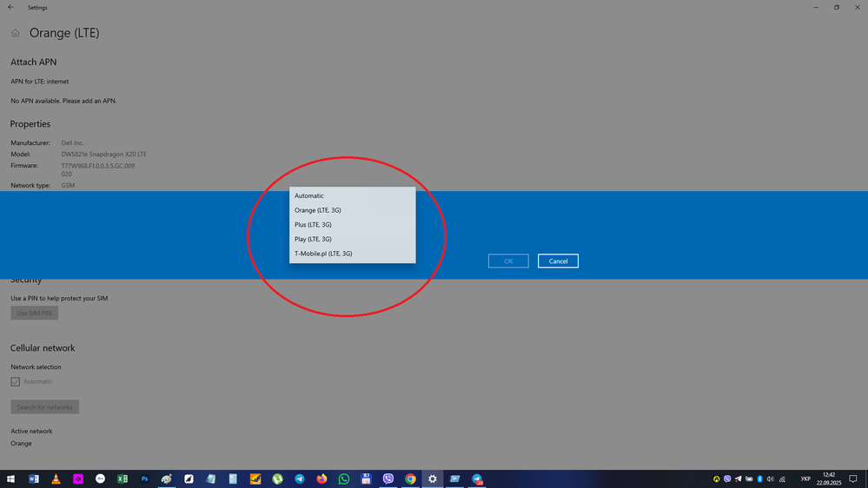This screenshot has width=868, height=488.
Task: Open the Action Center notifications icon
Action: [853, 479]
